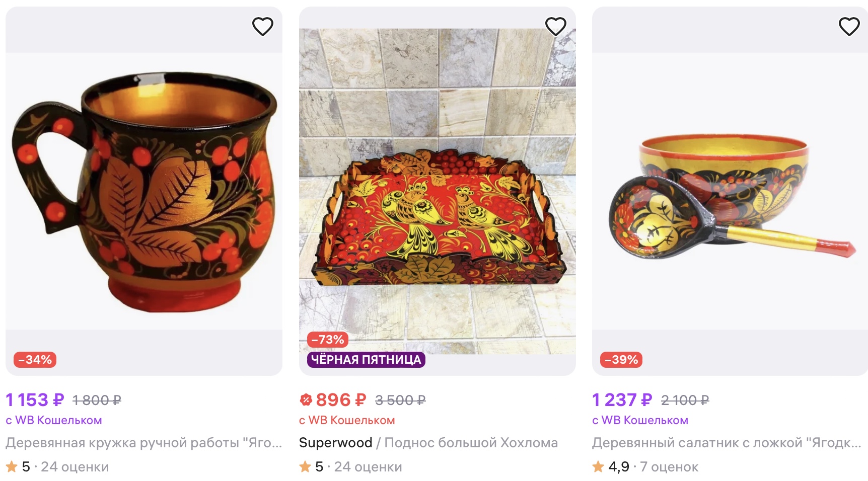
Task: View the 7 оценок reviews
Action: (x=669, y=467)
